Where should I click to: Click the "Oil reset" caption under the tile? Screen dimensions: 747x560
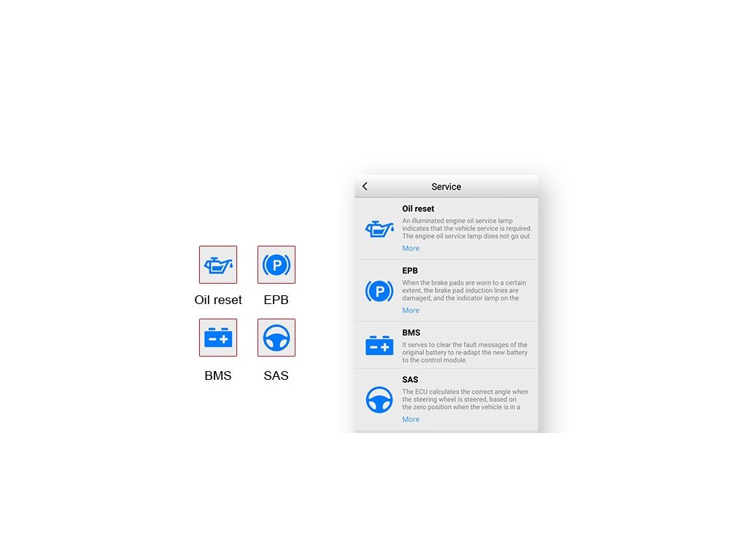click(218, 300)
